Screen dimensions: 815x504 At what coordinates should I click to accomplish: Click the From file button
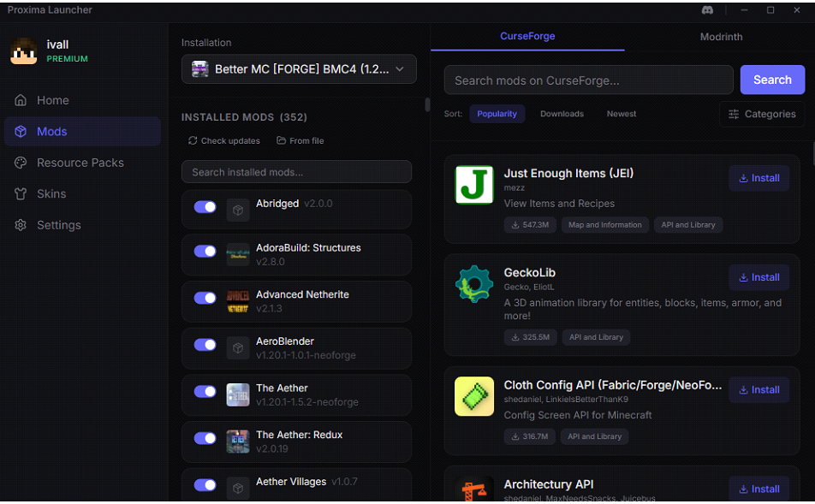300,141
